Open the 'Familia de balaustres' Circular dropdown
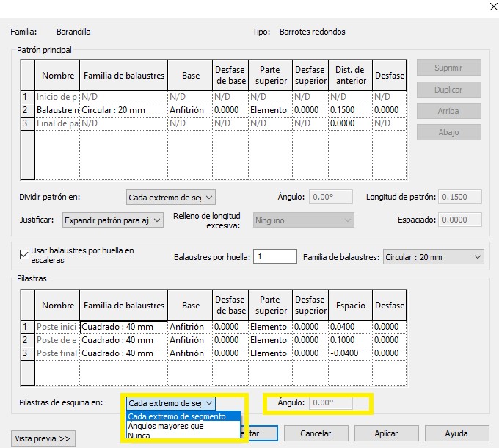This screenshot has height=448, width=499. (x=434, y=257)
